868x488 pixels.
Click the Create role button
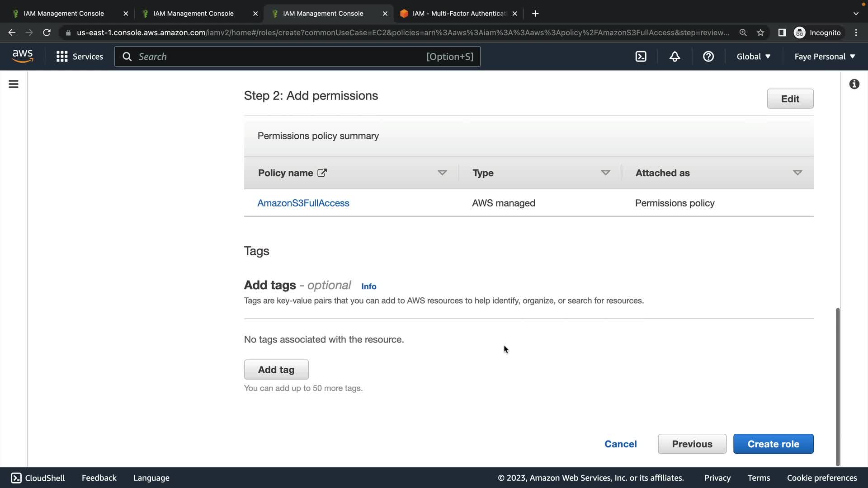(x=773, y=444)
